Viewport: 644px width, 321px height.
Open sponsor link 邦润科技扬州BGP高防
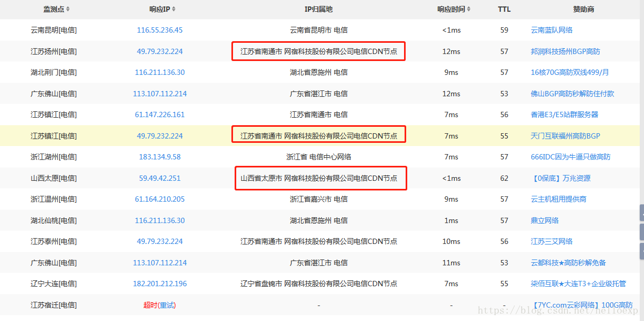click(x=565, y=51)
